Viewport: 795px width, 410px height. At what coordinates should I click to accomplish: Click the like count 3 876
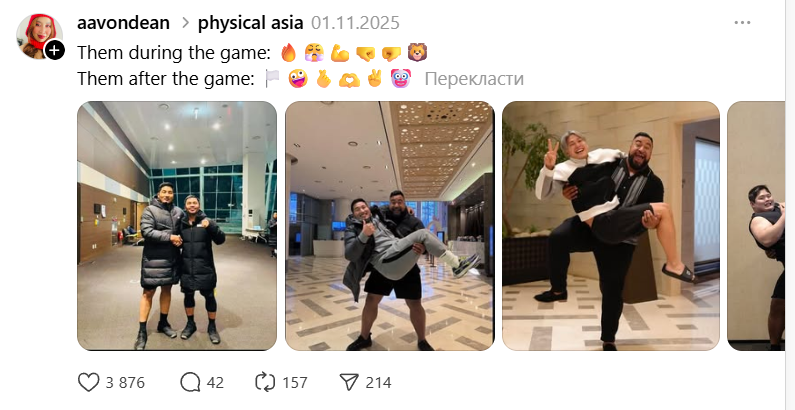point(125,383)
